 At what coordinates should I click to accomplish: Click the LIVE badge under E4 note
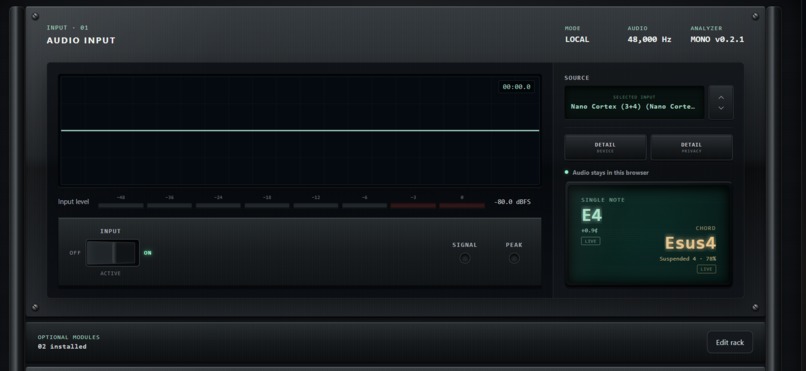click(591, 241)
